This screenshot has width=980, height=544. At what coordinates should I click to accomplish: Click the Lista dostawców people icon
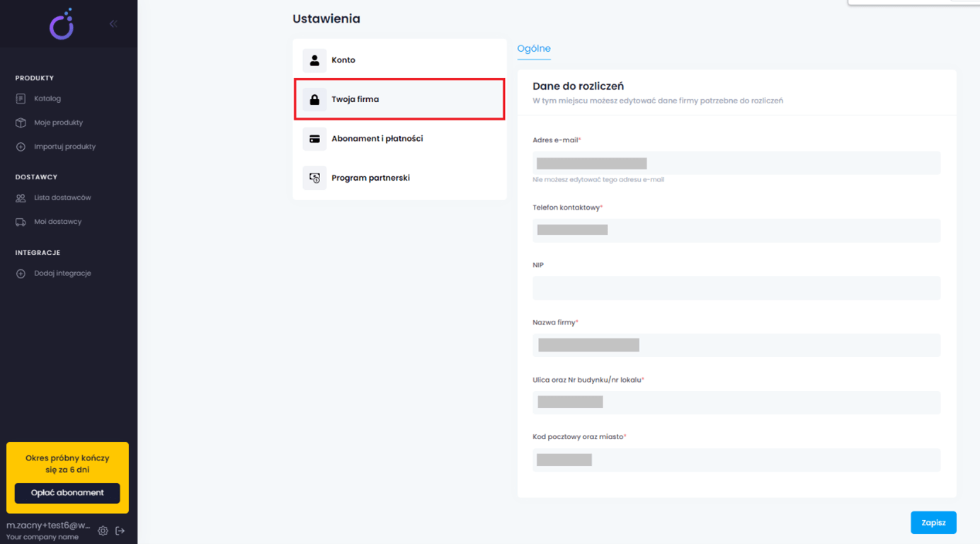21,198
